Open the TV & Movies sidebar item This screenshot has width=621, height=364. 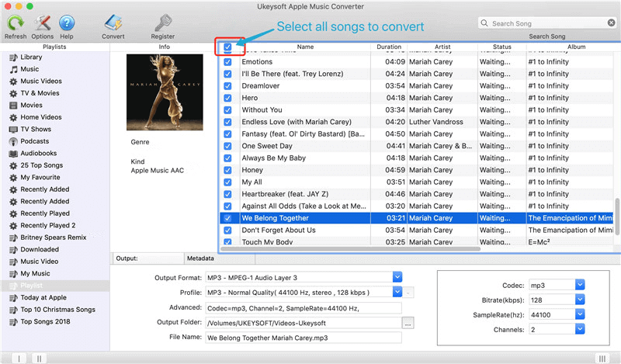click(40, 93)
